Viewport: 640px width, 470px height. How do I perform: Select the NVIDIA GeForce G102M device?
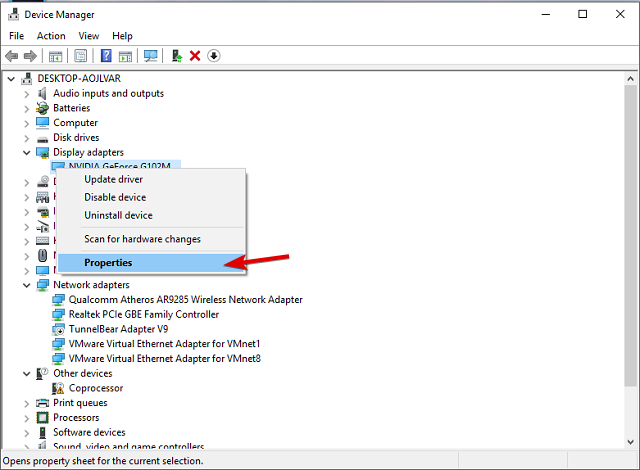pos(120,164)
